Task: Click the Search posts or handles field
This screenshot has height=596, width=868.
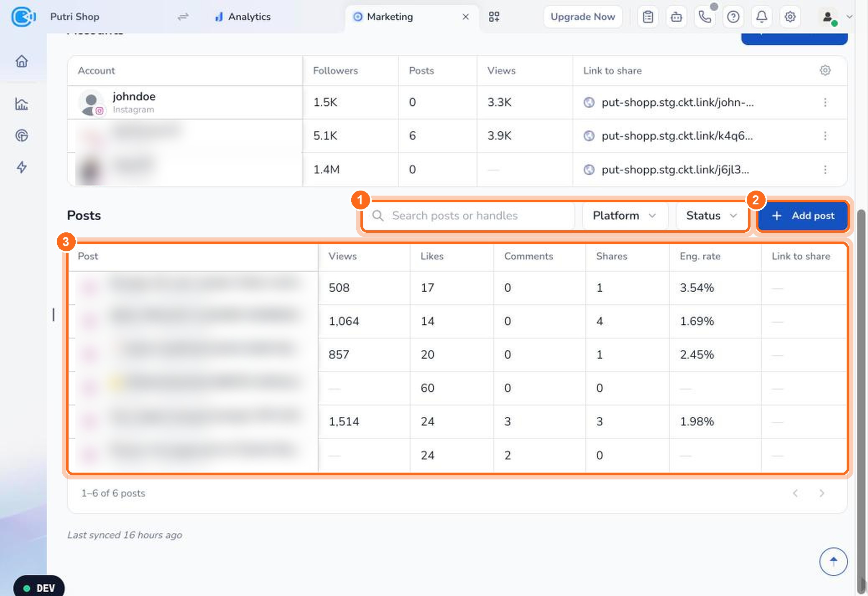Action: click(x=469, y=216)
